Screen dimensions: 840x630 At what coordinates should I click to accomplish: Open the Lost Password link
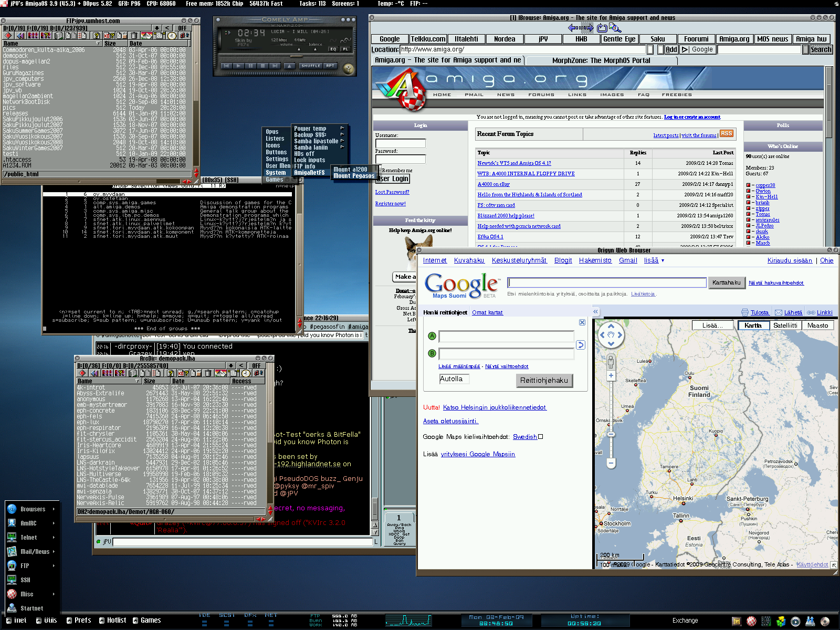[392, 192]
